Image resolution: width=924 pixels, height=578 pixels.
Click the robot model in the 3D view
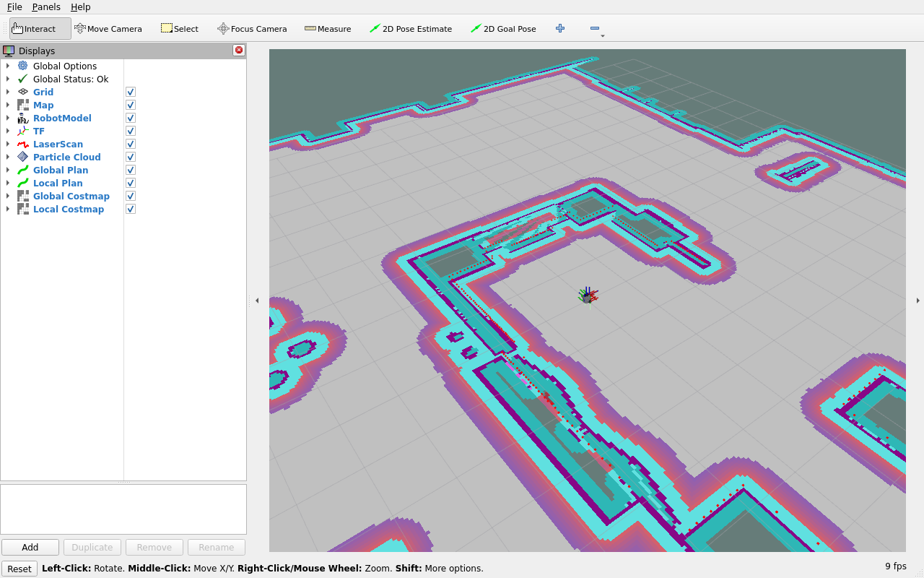pos(588,296)
